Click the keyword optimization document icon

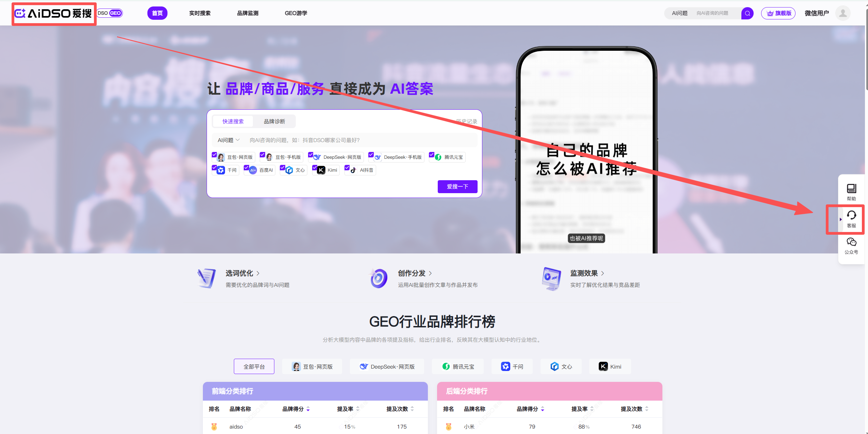(207, 278)
